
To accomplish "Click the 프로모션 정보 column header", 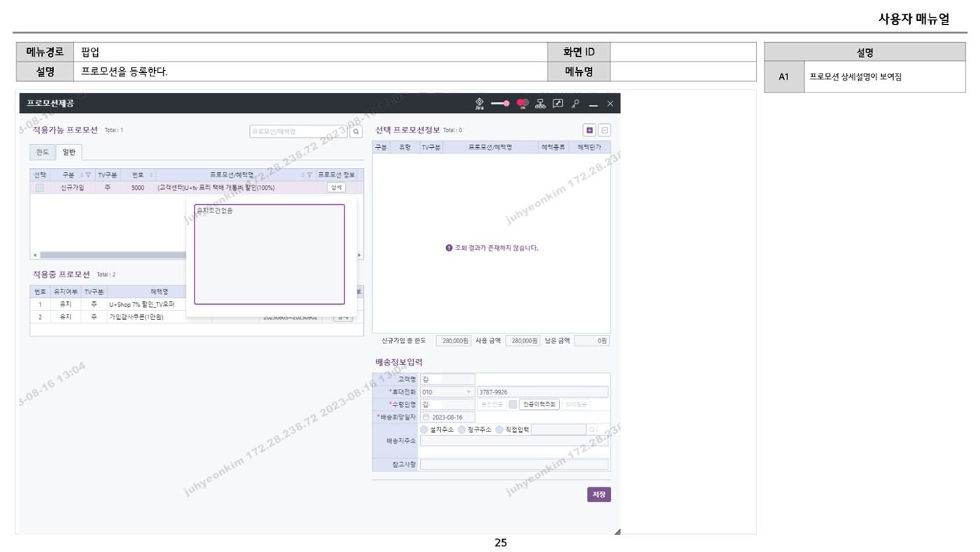I will click(x=337, y=174).
